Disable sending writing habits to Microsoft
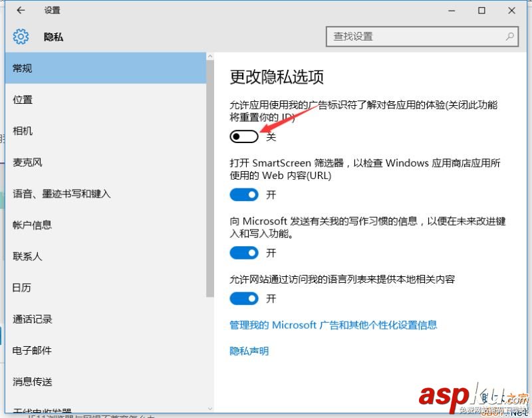Viewport: 532px width, 418px height. click(244, 253)
